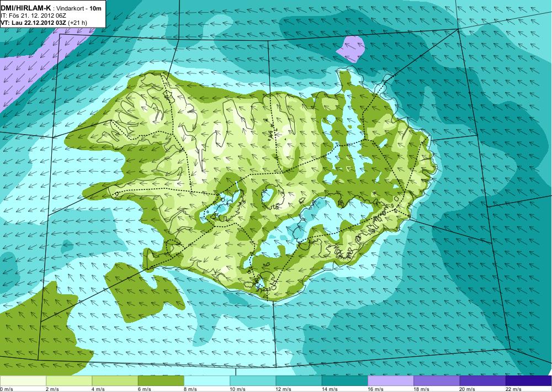Click the "0 m/s" legend label
The image size is (552, 392).
coord(6,389)
